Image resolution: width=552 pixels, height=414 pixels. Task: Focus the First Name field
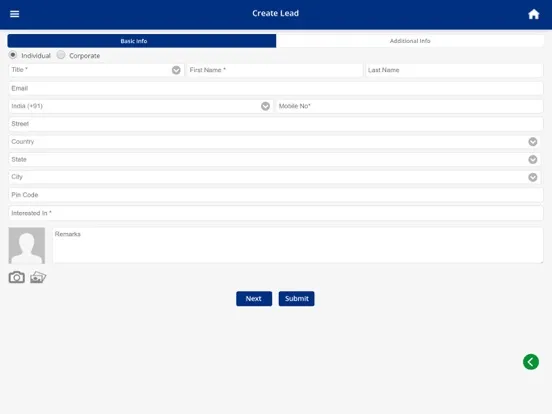[x=275, y=70]
